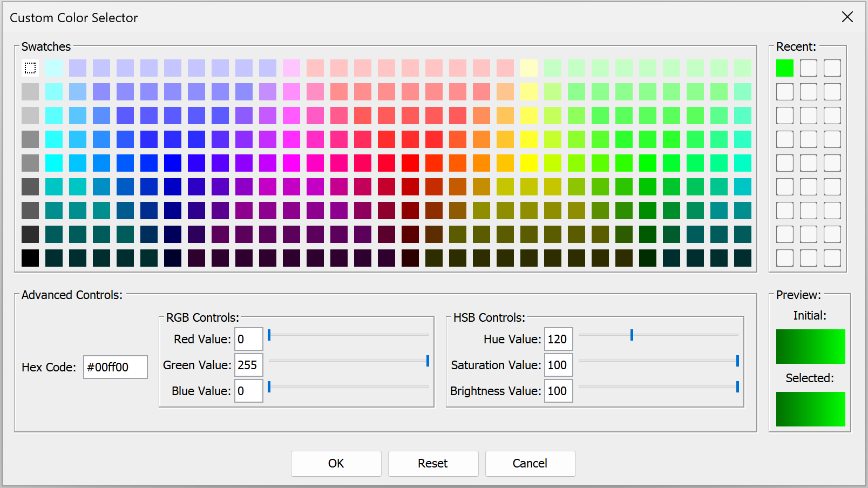Screen dimensions: 868x488
Task: Click the "Selected:" label
Action: 810,378
